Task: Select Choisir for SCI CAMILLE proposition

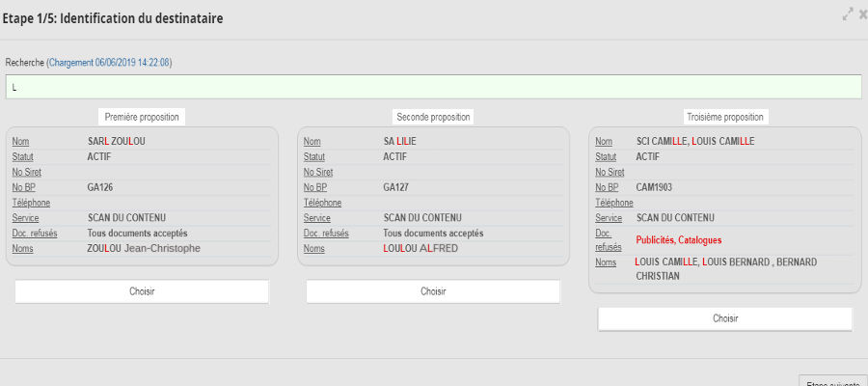Action: [x=724, y=318]
